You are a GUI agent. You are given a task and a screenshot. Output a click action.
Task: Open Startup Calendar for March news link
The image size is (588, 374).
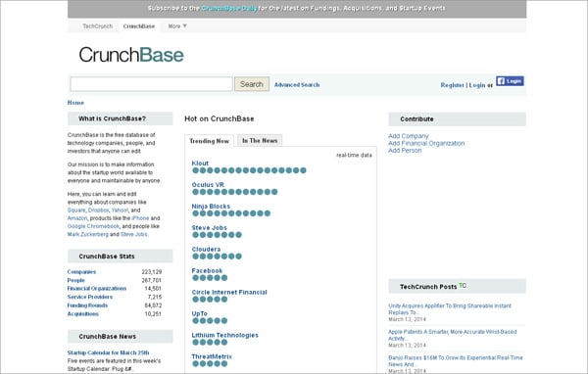[109, 353]
